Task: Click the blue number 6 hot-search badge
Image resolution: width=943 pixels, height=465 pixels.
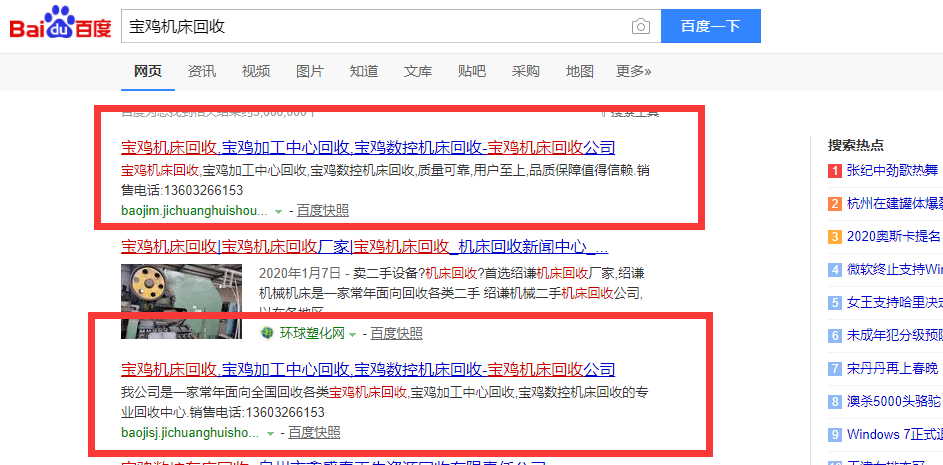Action: click(834, 335)
